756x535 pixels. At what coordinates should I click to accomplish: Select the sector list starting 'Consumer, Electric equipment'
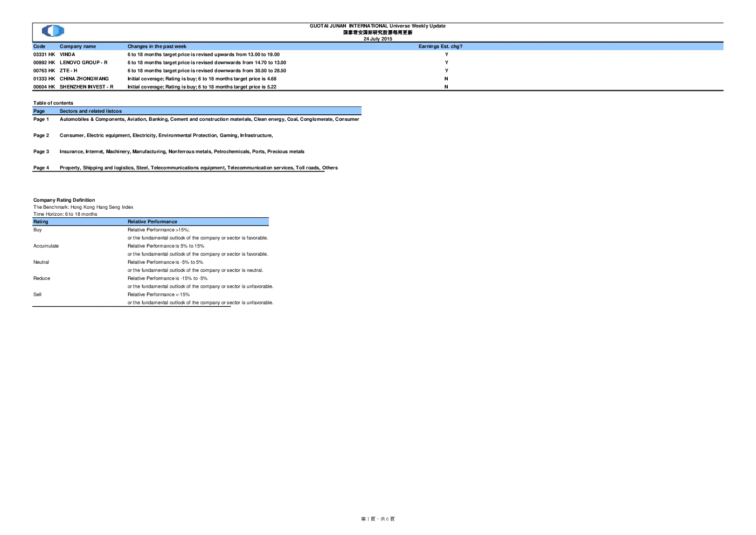pyautogui.click(x=167, y=135)
